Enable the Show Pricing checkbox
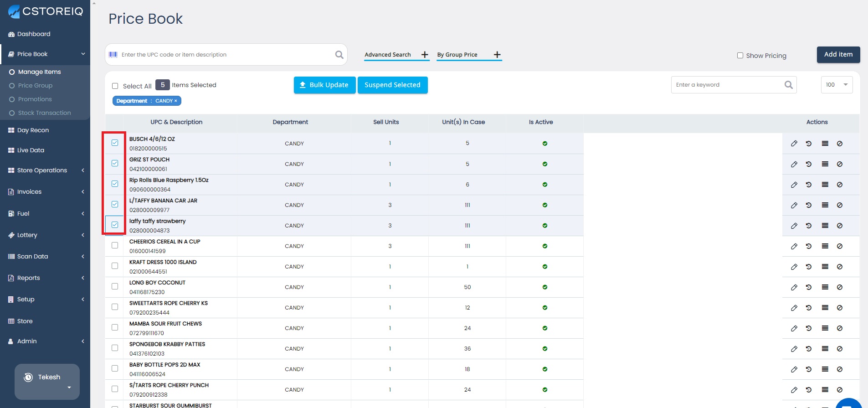The height and width of the screenshot is (408, 868). [x=740, y=56]
